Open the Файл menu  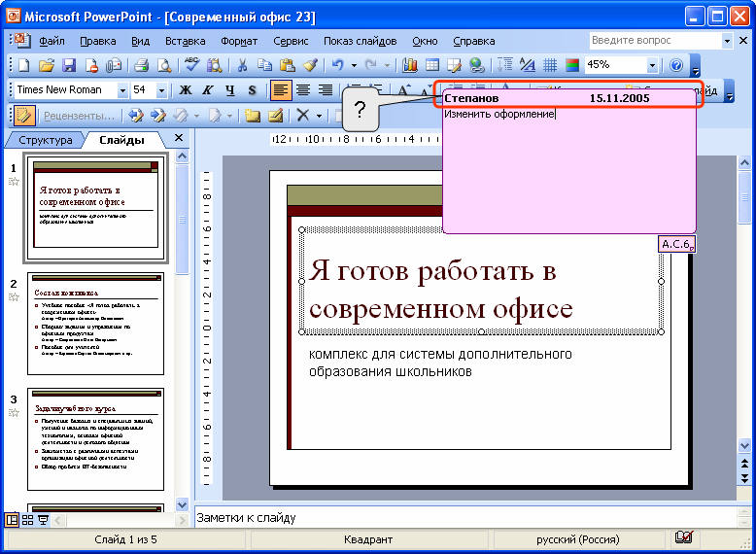pyautogui.click(x=52, y=41)
